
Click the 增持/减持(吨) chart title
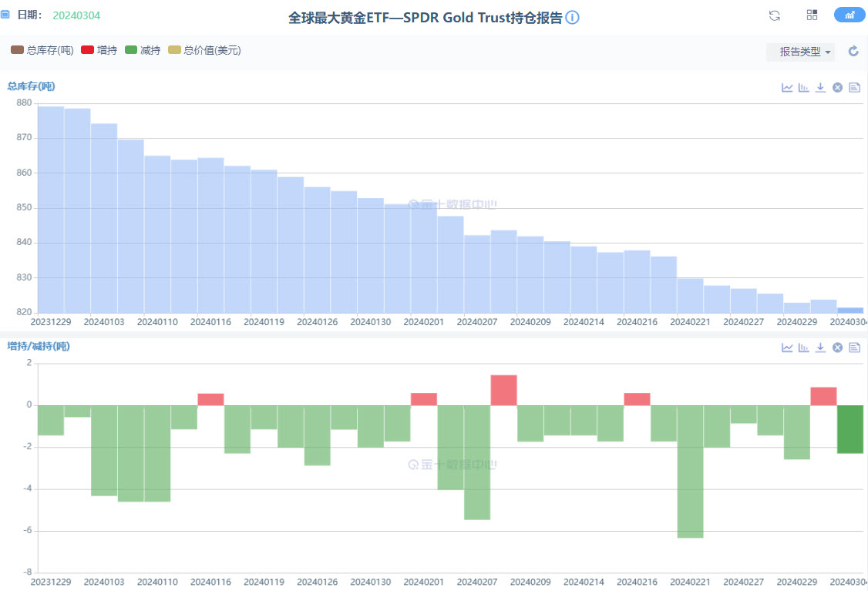[39, 347]
